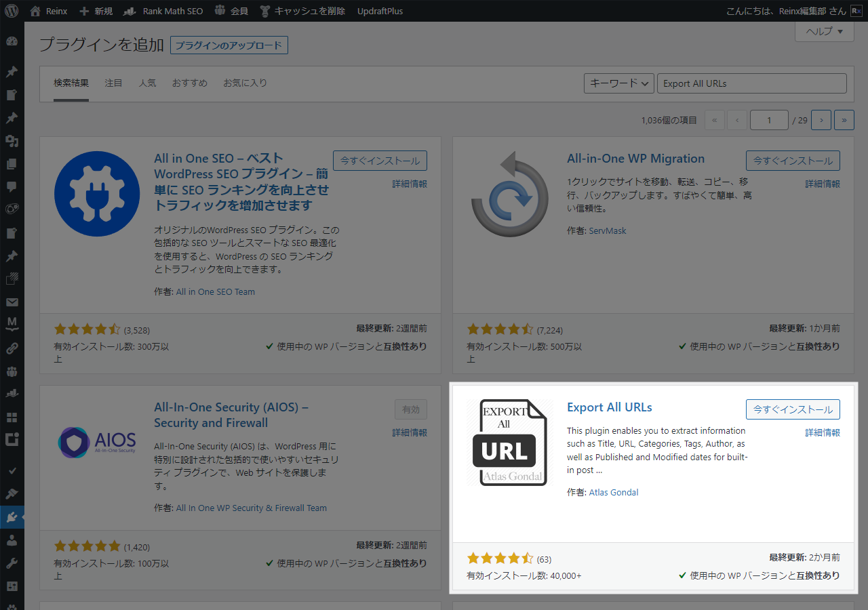
Task: Open author link ServMask
Action: pyautogui.click(x=608, y=230)
